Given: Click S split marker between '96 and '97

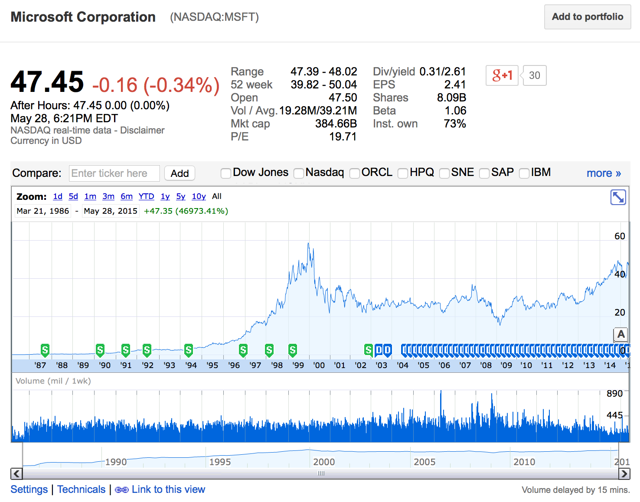Looking at the screenshot, I should [243, 350].
